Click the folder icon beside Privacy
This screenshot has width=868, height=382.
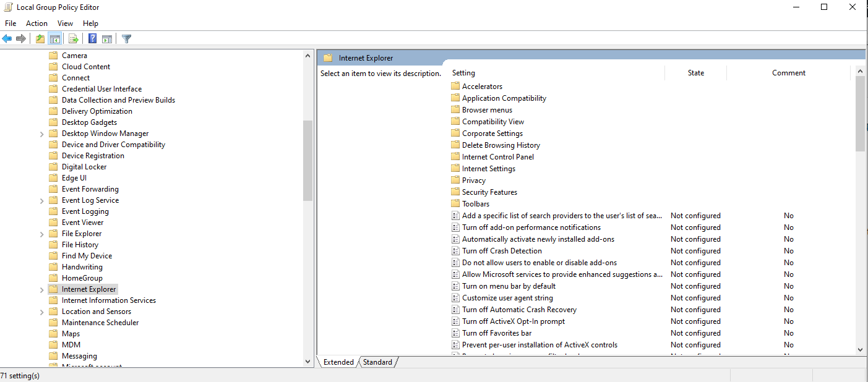(x=455, y=180)
